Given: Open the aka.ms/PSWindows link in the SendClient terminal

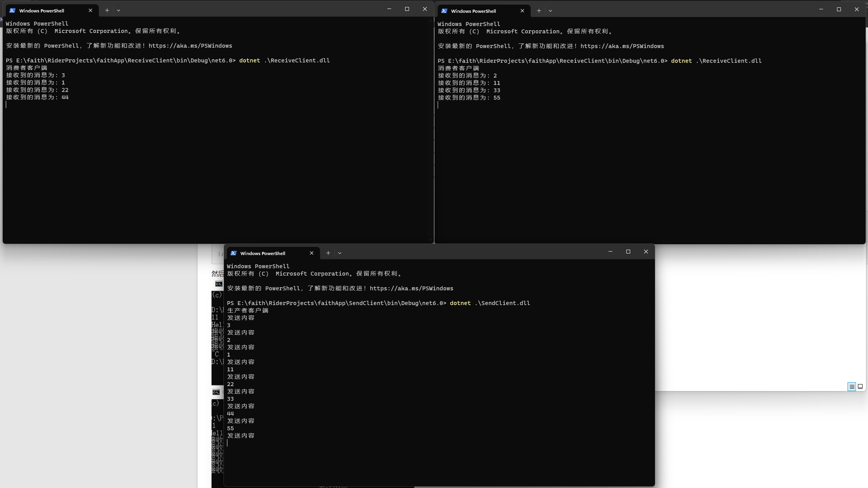Looking at the screenshot, I should [411, 288].
